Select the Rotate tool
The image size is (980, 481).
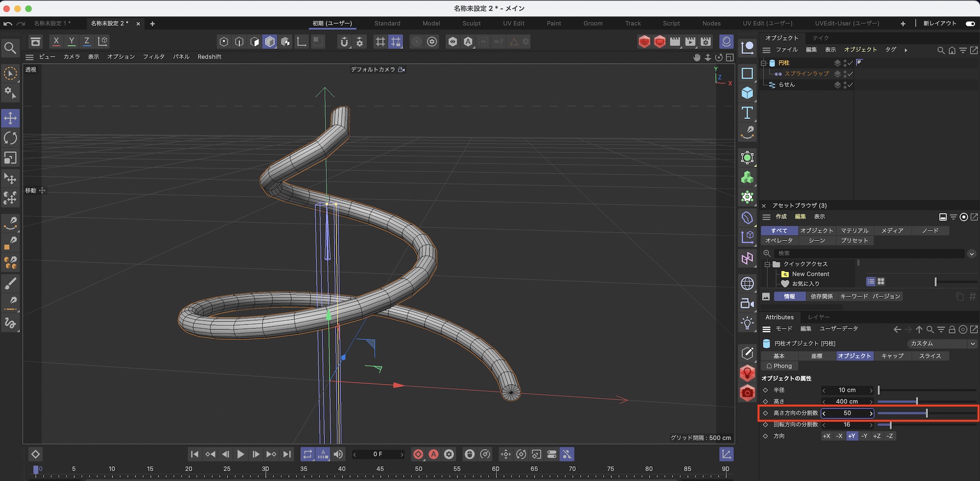[10, 138]
